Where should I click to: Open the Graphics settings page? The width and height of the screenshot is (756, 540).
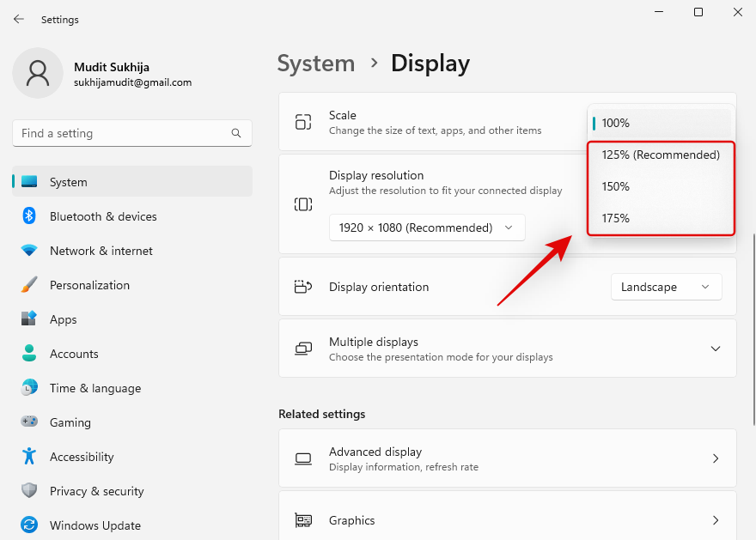click(507, 520)
